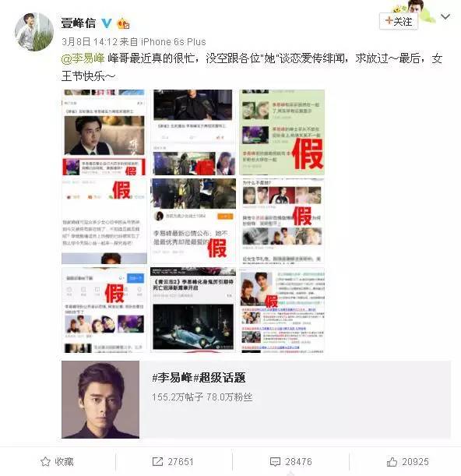The width and height of the screenshot is (461, 476).
Task: Open the #李易峰# super topic card
Action: coord(256,400)
